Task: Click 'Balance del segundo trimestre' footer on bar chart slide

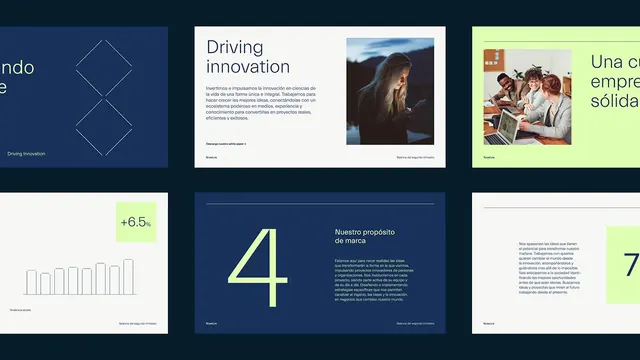Action: click(x=138, y=324)
